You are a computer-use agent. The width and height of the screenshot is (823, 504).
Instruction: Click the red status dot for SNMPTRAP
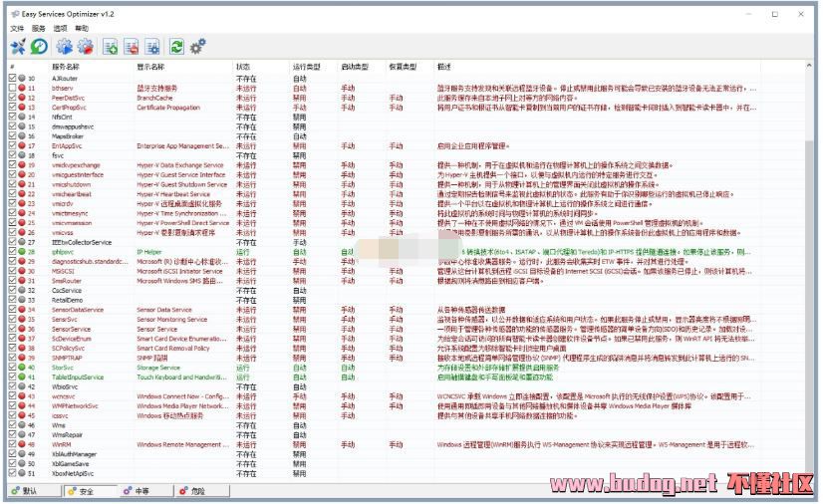tap(22, 358)
